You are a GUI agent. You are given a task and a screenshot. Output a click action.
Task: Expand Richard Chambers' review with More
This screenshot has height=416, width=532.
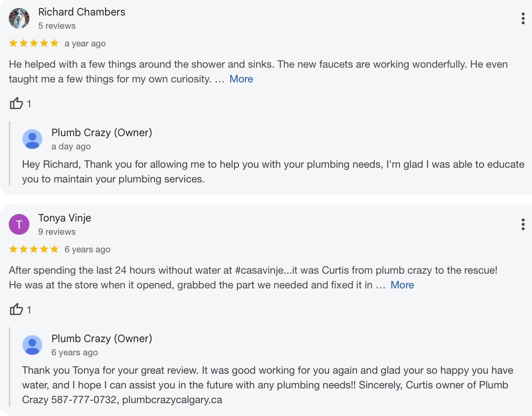tap(241, 79)
